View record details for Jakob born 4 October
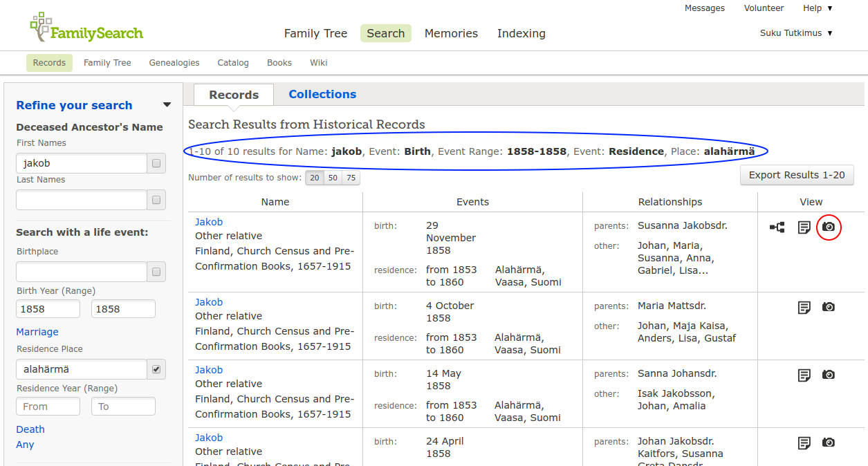Viewport: 868px width, 466px height. (804, 307)
